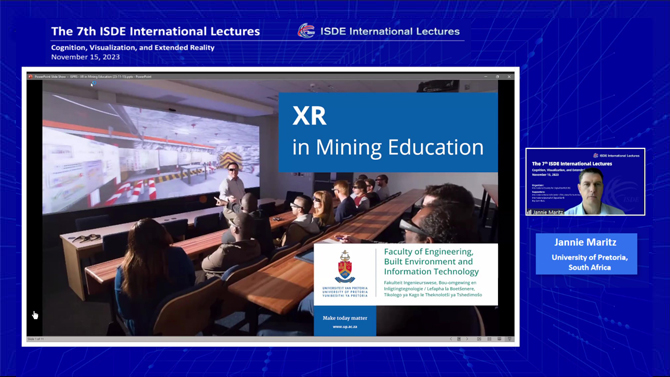Viewport: 670px width, 377px height.
Task: Click the Jannie Maritz name label
Action: pos(585,242)
